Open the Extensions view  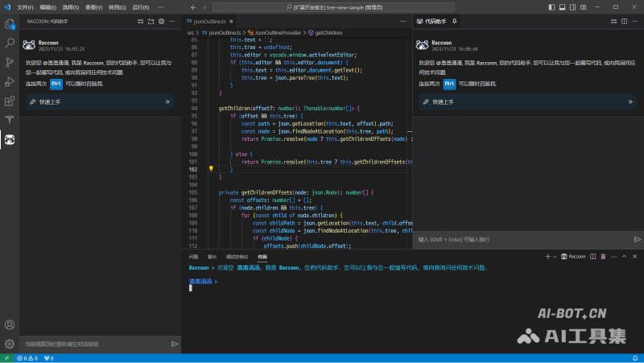pos(10,101)
